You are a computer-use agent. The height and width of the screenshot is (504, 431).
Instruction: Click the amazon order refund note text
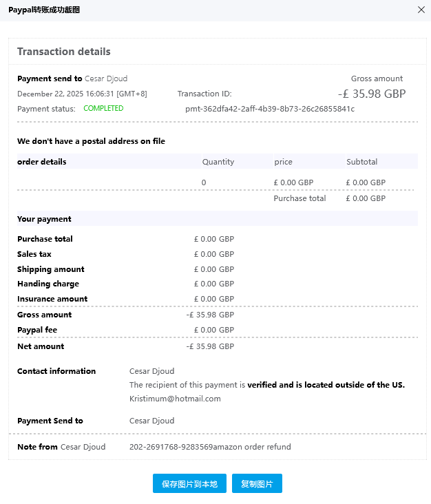pos(210,447)
